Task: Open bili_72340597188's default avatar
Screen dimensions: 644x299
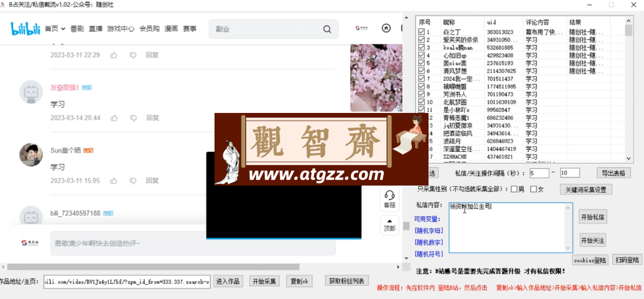Action: 31,215
